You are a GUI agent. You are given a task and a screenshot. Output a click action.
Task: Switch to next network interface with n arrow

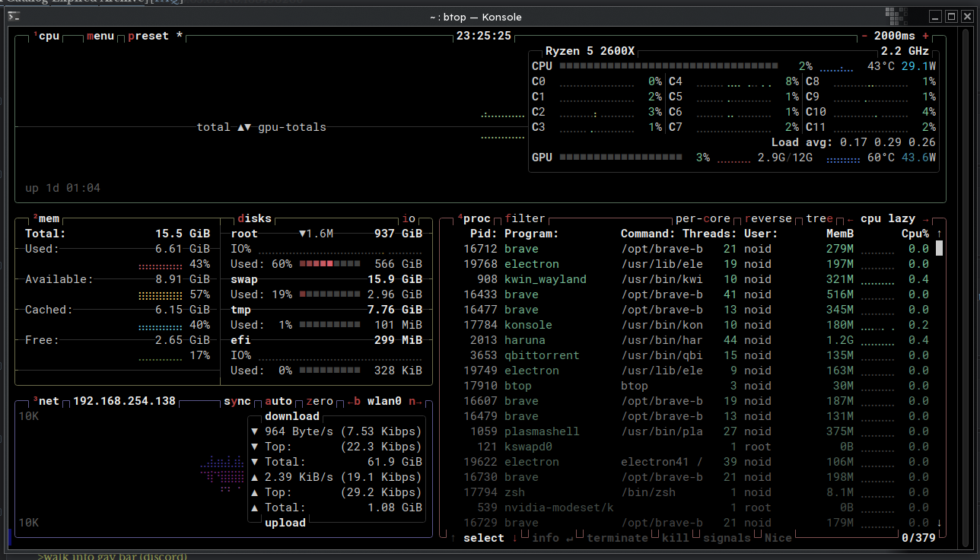click(415, 401)
